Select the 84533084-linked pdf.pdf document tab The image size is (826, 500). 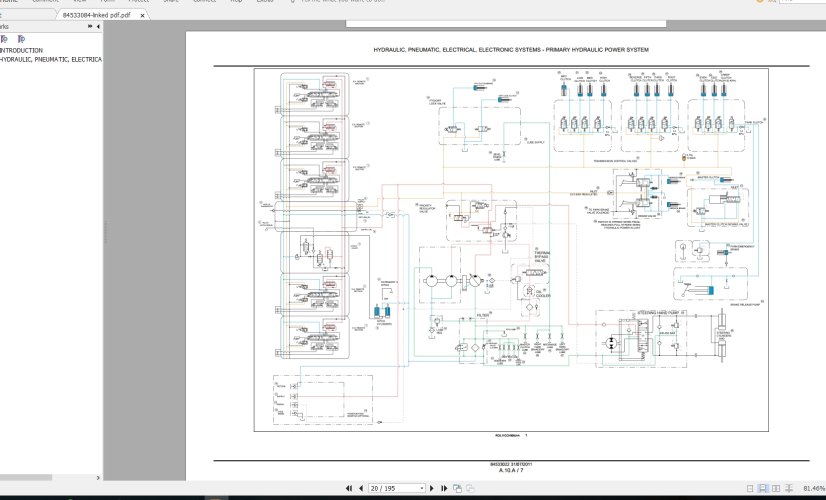pos(95,16)
